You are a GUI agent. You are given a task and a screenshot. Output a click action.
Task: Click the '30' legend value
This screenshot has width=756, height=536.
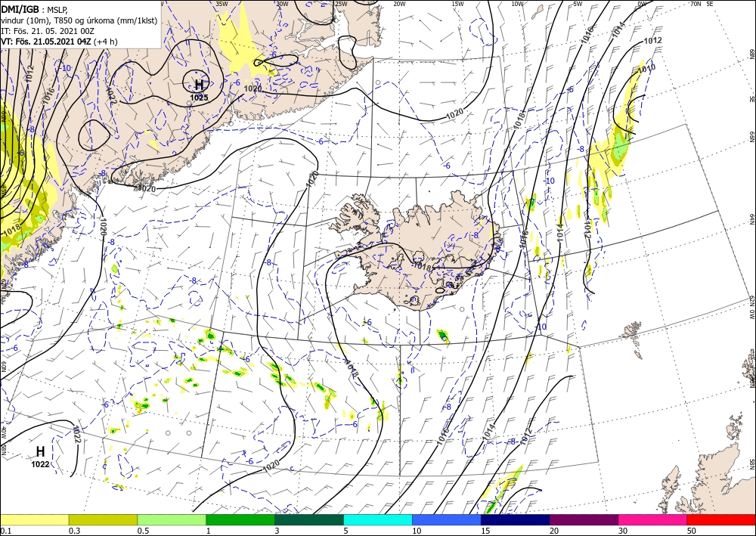[x=624, y=531]
